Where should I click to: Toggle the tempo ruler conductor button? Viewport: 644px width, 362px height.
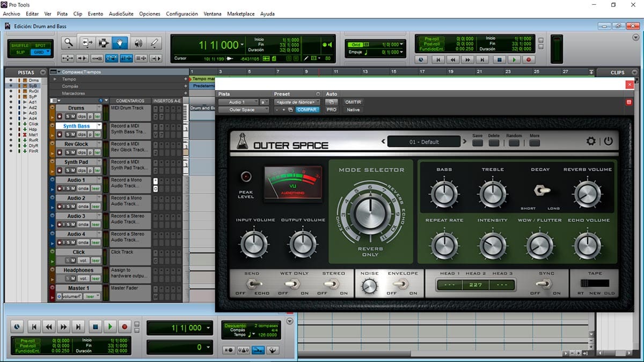[273, 350]
